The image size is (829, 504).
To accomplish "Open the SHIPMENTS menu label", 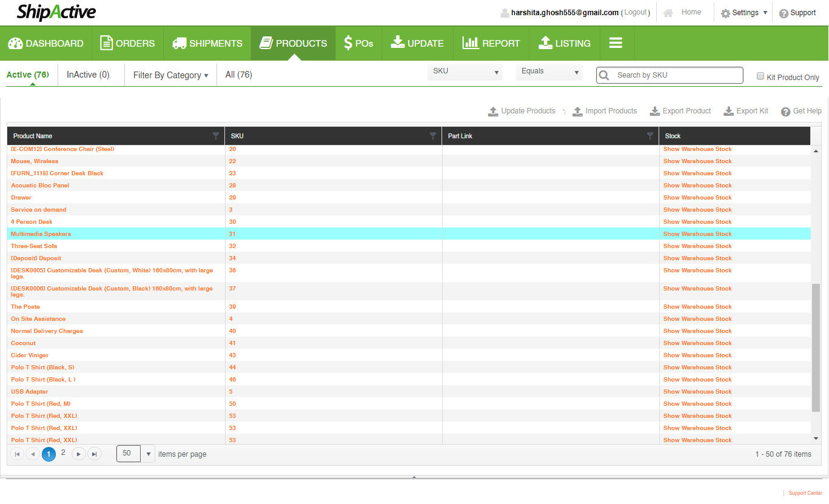I will click(x=216, y=43).
